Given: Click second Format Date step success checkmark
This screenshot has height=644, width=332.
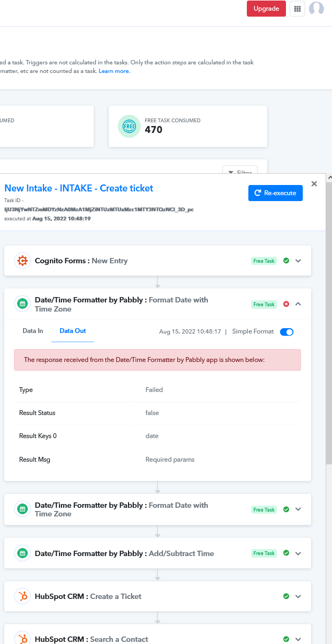Looking at the screenshot, I should (x=286, y=509).
